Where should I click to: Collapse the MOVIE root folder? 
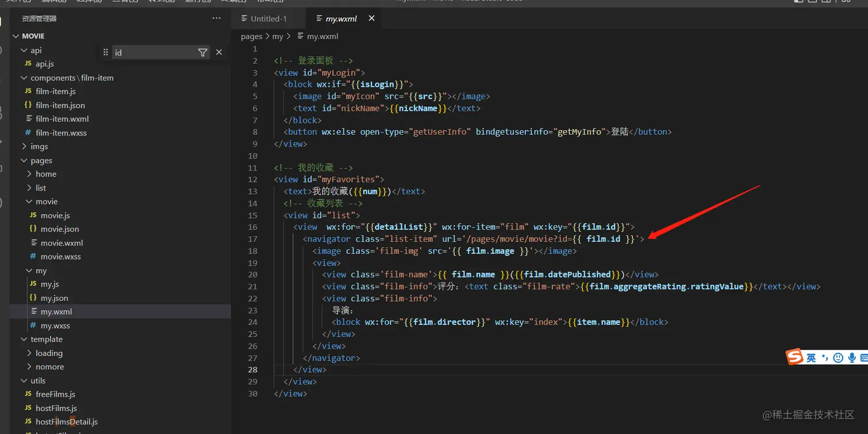click(33, 36)
